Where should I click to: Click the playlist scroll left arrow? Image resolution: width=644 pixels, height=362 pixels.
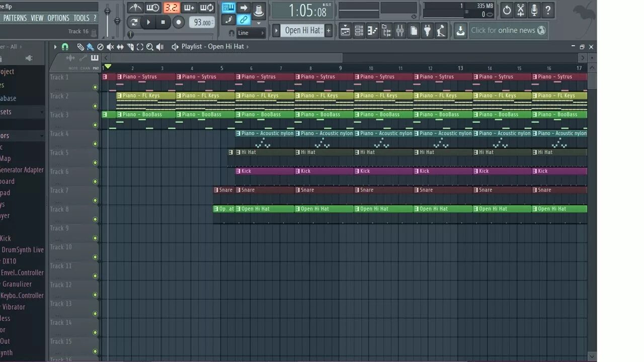(106, 58)
